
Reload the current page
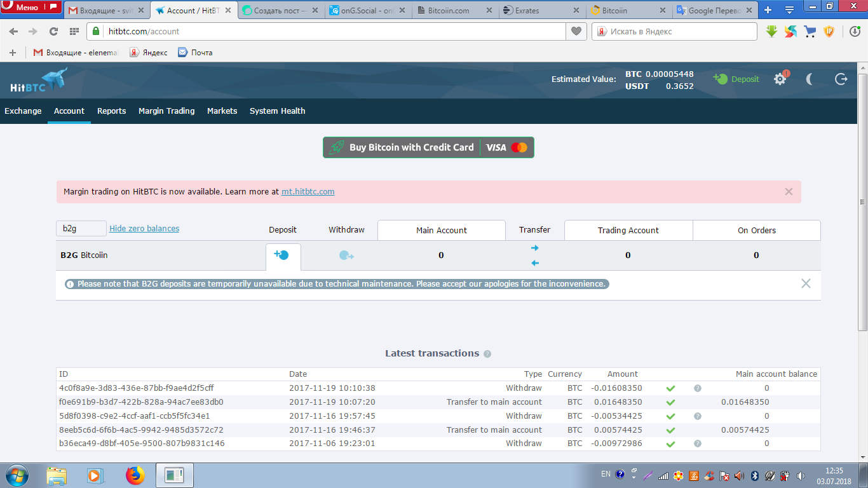tap(53, 31)
